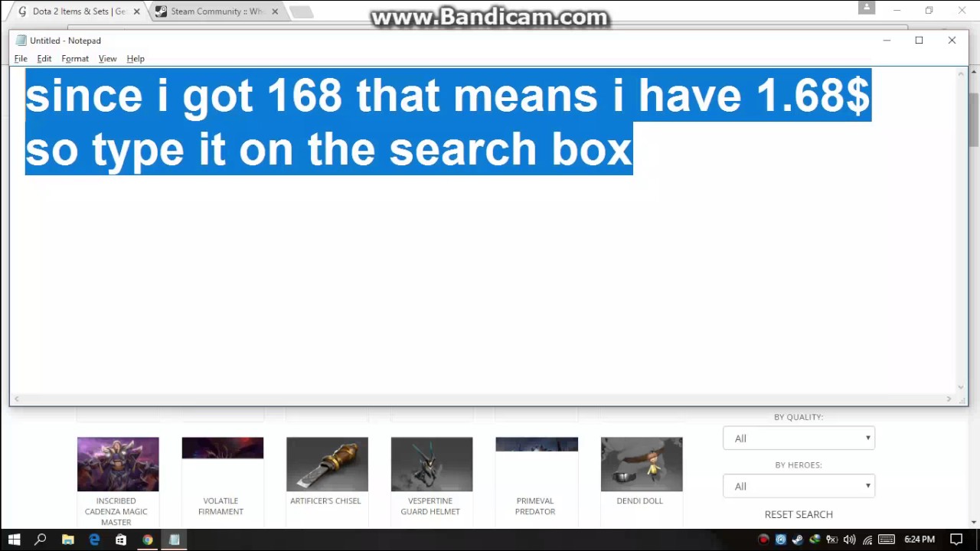Open taskbar search magnifier
Viewport: 980px width, 551px height.
41,540
